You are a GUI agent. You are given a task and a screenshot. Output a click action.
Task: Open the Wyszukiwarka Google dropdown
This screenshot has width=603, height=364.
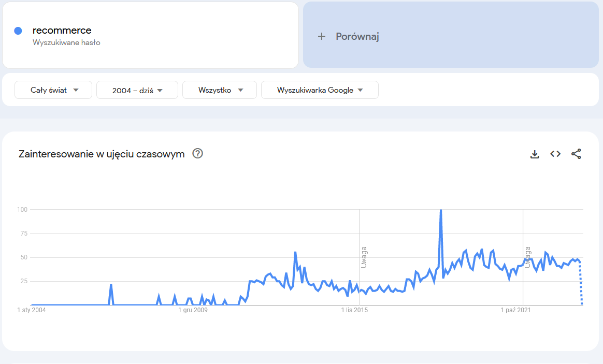320,90
